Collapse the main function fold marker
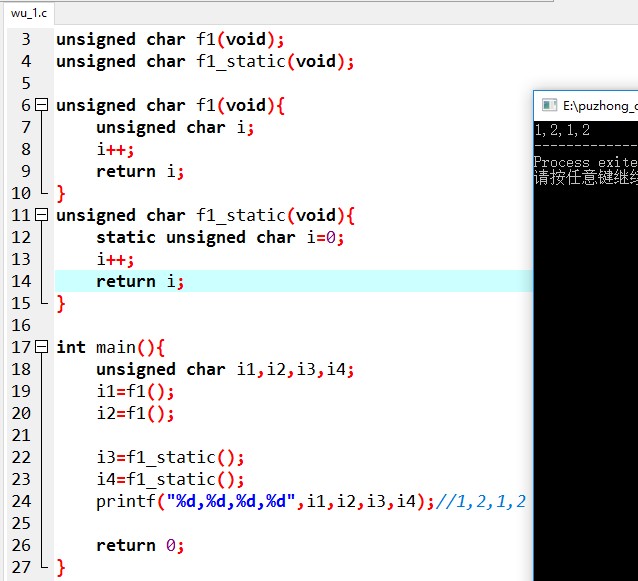Viewport: 638px width, 581px height. point(42,347)
